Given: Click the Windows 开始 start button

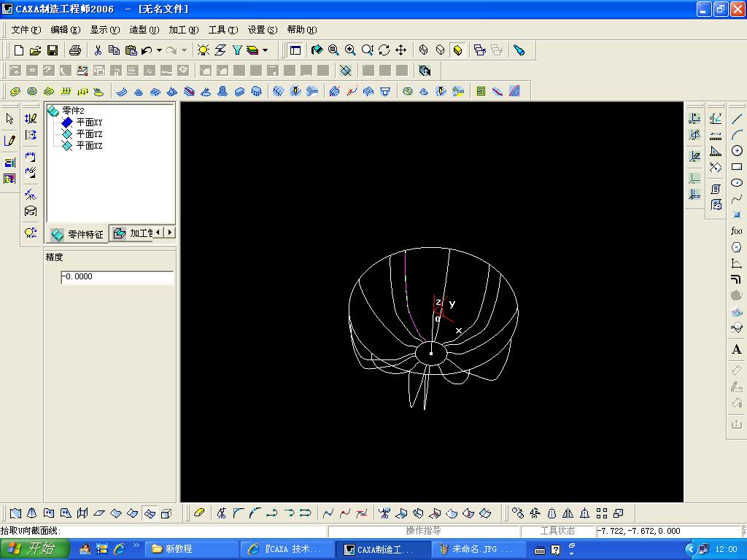Looking at the screenshot, I should click(x=35, y=548).
